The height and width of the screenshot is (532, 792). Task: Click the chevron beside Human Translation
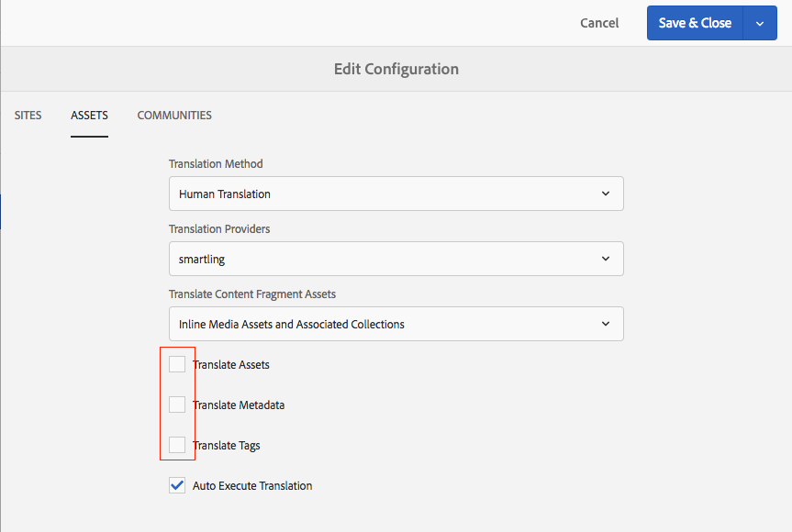coord(606,194)
